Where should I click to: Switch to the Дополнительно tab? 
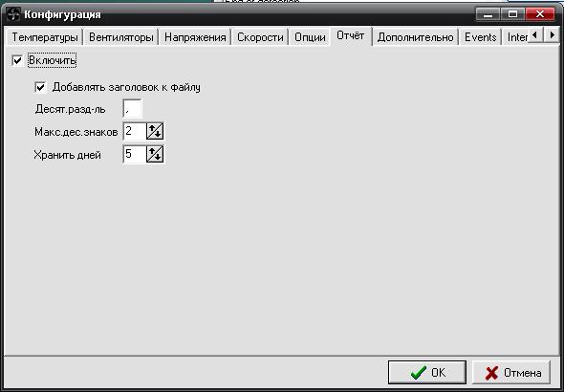[x=416, y=37]
